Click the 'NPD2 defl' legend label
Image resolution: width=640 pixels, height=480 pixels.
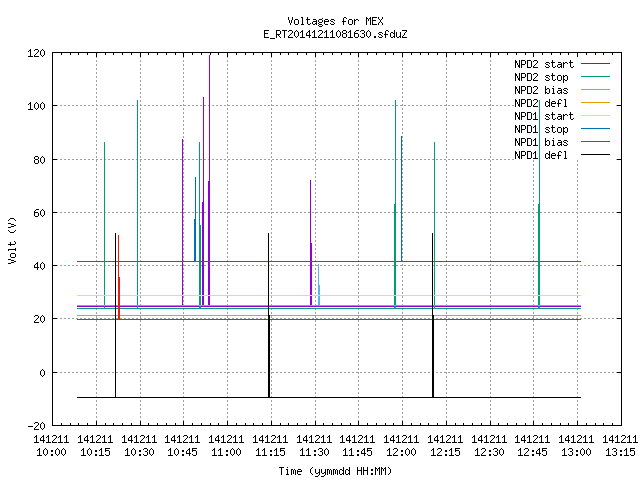(541, 103)
